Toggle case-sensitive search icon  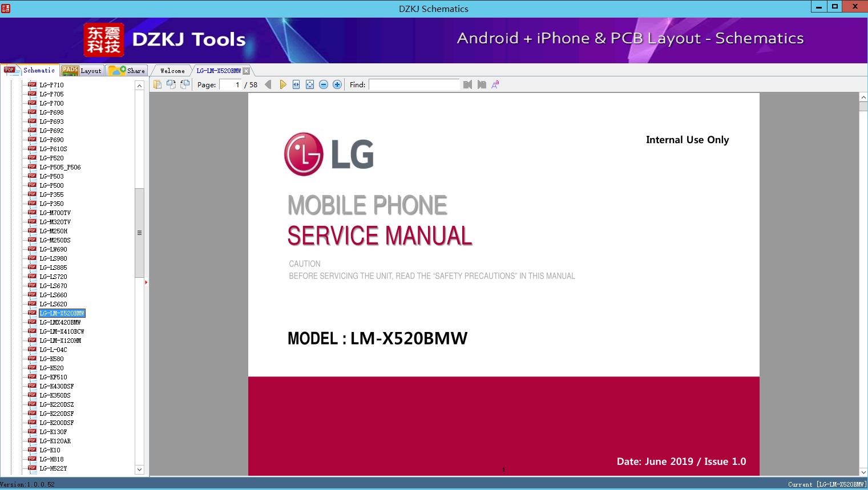click(x=495, y=84)
